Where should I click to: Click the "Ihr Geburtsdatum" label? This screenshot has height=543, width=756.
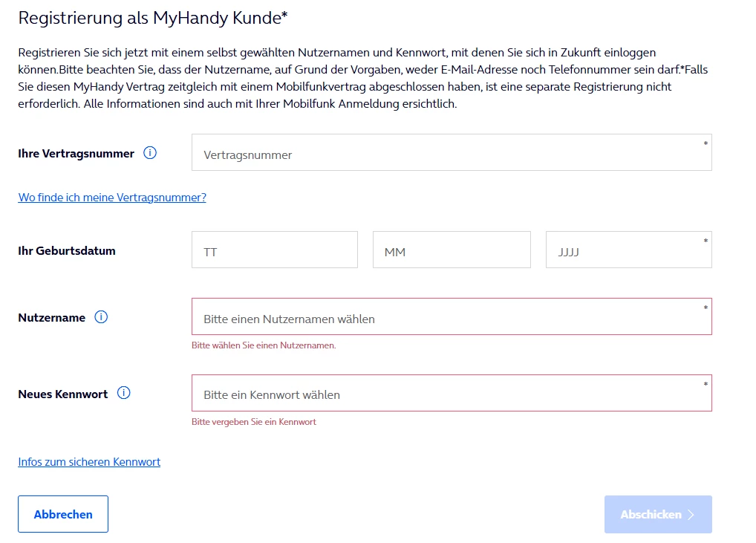coord(67,250)
